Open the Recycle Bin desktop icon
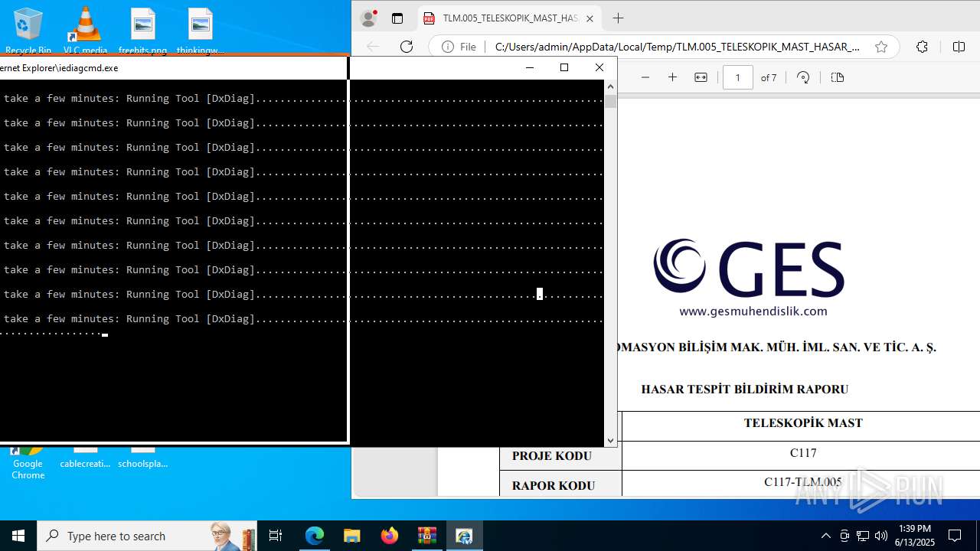This screenshot has height=551, width=980. click(x=28, y=31)
